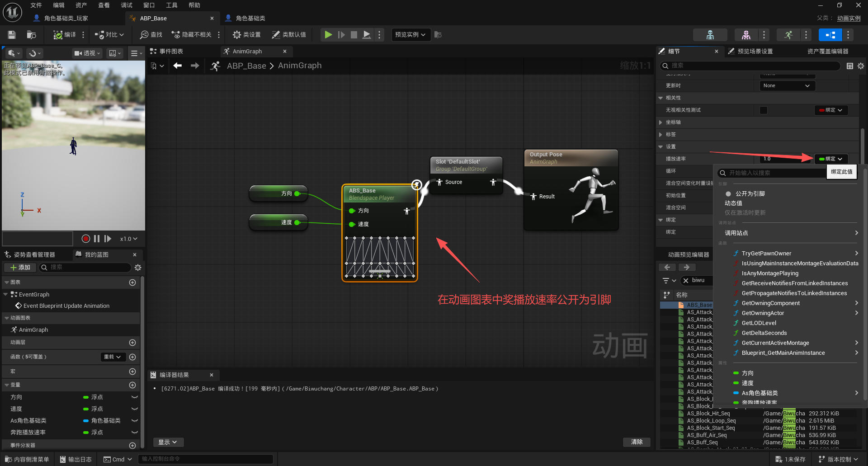The width and height of the screenshot is (868, 466).
Task: Open the 查找 search tool
Action: (x=151, y=35)
